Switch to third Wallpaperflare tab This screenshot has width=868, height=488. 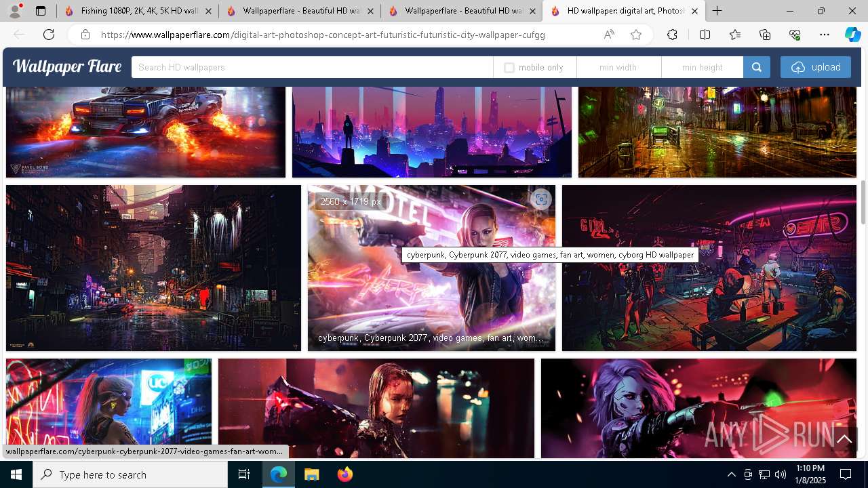coord(461,11)
